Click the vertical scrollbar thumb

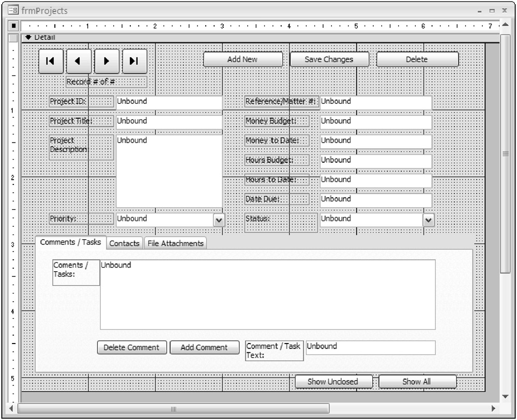click(x=506, y=155)
